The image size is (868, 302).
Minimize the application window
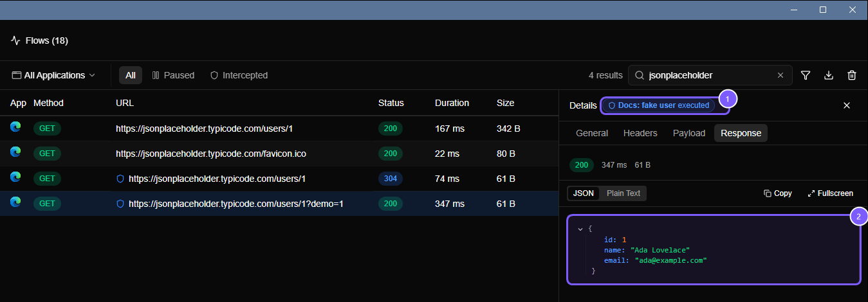click(793, 10)
